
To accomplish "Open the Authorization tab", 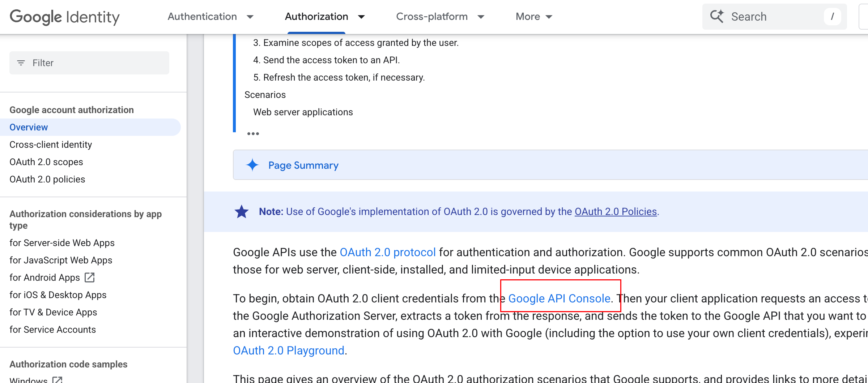I will coord(316,17).
